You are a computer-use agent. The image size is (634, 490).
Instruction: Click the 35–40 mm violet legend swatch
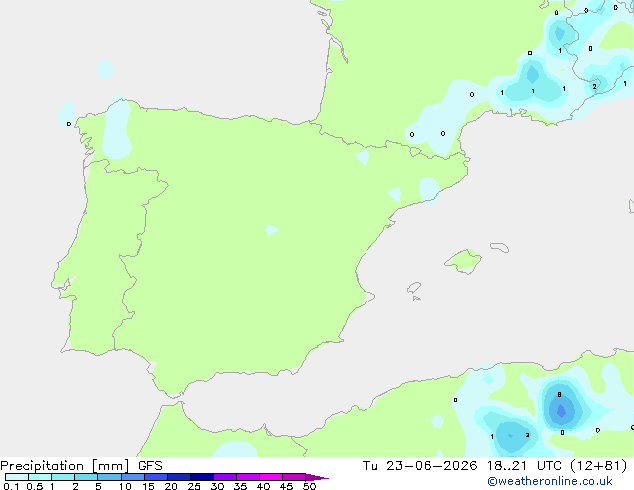tap(248, 477)
